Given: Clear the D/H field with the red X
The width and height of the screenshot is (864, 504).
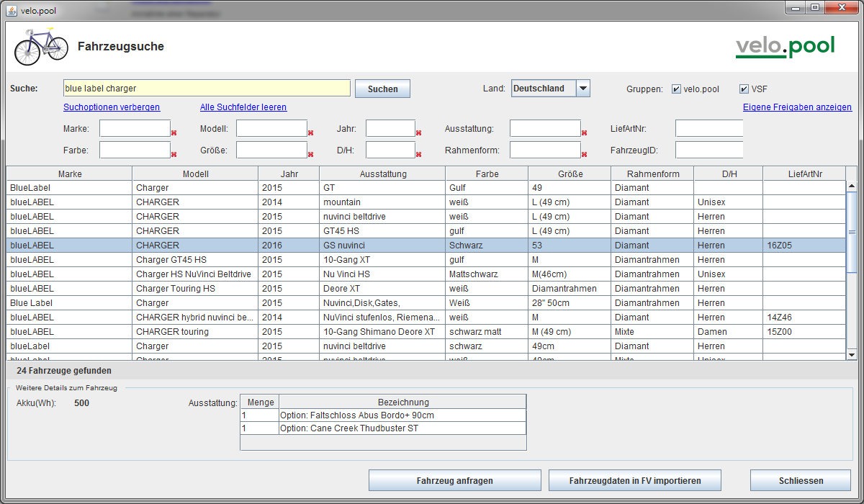Looking at the screenshot, I should tap(418, 154).
